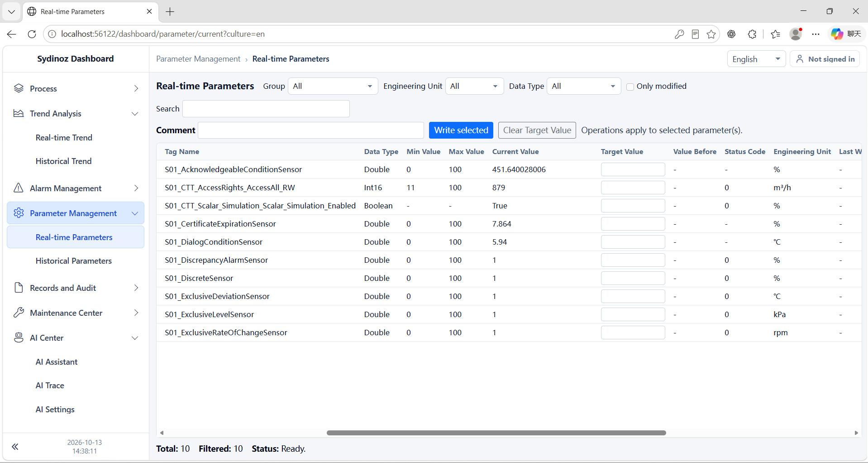868x463 pixels.
Task: Click the horizontal table scrollbar thumb
Action: (x=496, y=433)
